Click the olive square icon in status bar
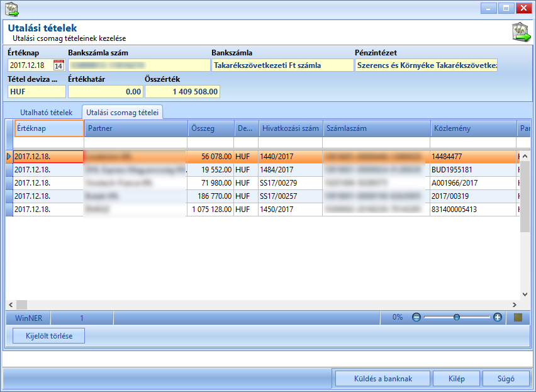The height and width of the screenshot is (392, 536). point(518,318)
